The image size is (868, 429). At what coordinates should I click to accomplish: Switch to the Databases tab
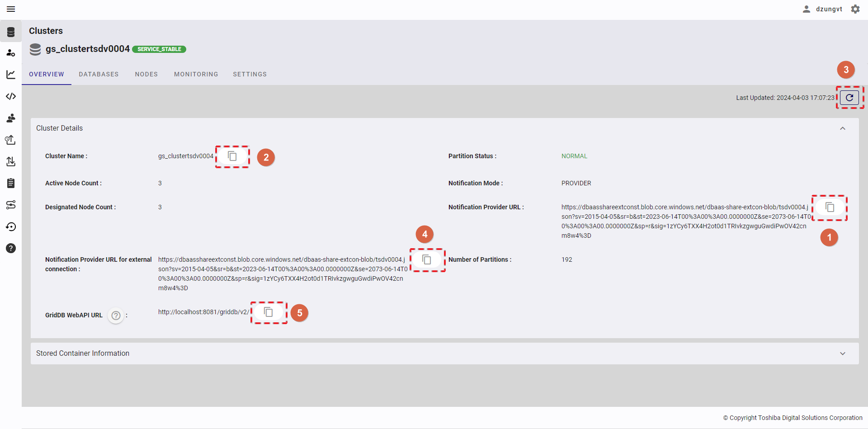pyautogui.click(x=99, y=74)
